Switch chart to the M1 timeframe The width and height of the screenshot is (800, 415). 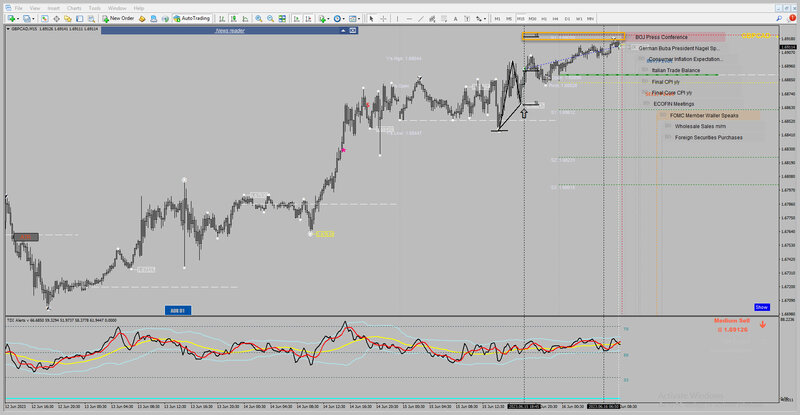[x=497, y=18]
